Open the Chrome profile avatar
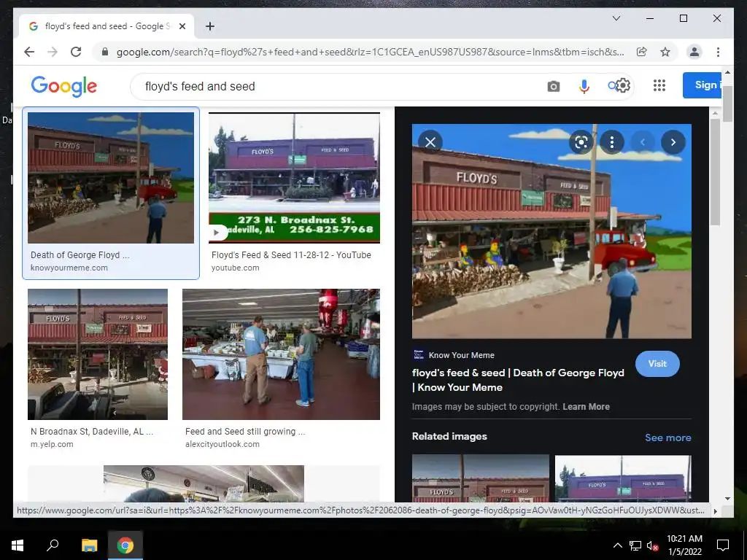 (x=694, y=52)
